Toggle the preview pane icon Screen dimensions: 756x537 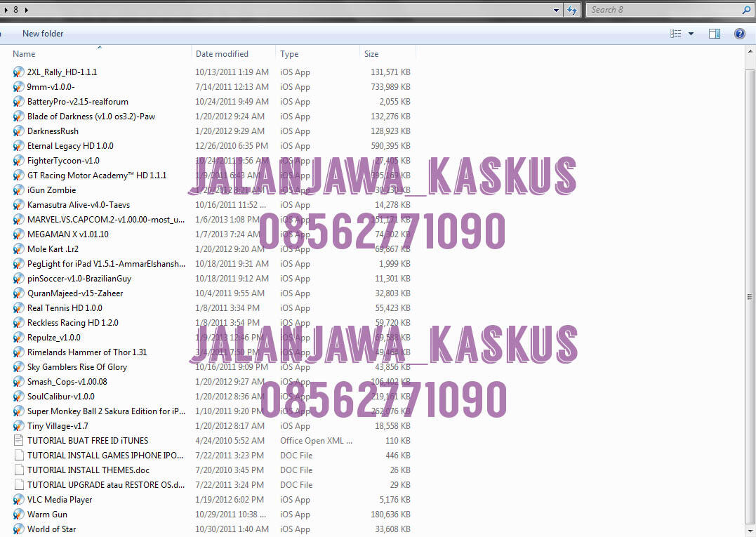pyautogui.click(x=715, y=33)
